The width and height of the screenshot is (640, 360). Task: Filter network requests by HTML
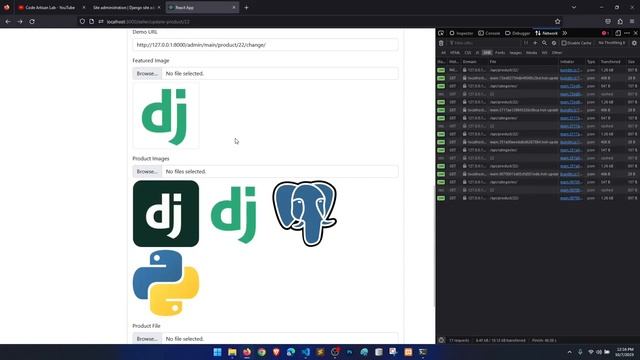coord(455,53)
